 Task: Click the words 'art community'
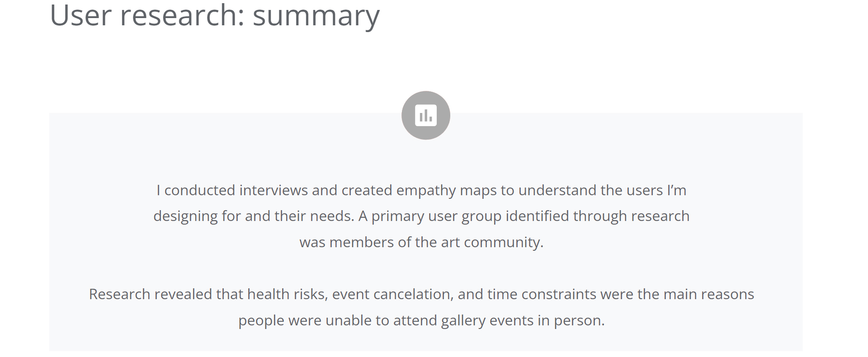click(490, 243)
